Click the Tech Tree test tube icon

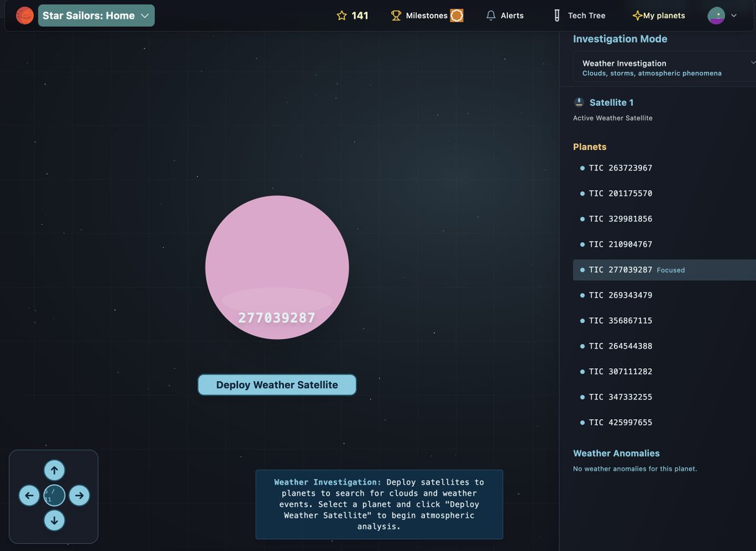[x=557, y=15]
